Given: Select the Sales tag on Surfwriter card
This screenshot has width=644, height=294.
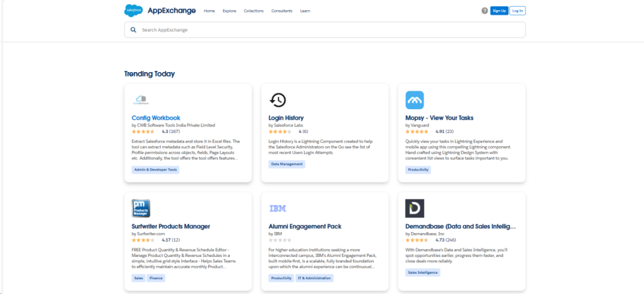Looking at the screenshot, I should coord(138,278).
